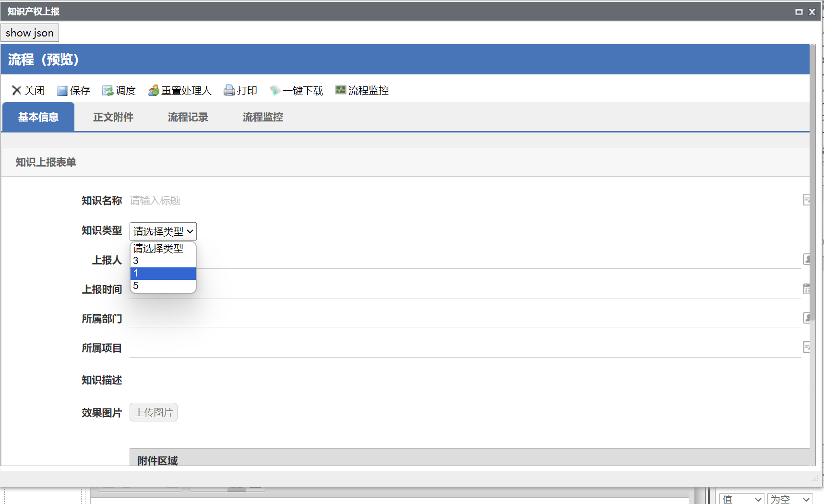Click the 保存 toolbar label

[x=80, y=91]
